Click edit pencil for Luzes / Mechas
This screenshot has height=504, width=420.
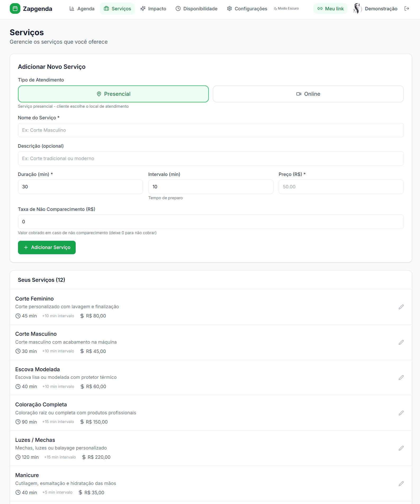tap(401, 448)
